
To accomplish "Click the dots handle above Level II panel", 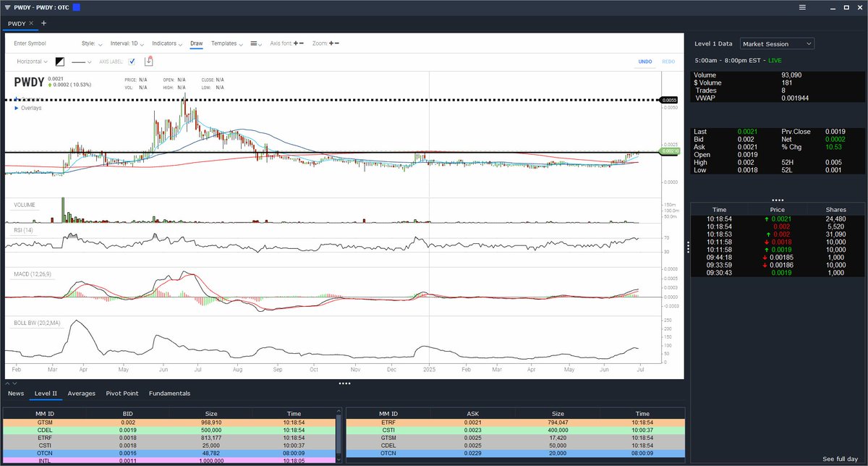I will coord(344,383).
